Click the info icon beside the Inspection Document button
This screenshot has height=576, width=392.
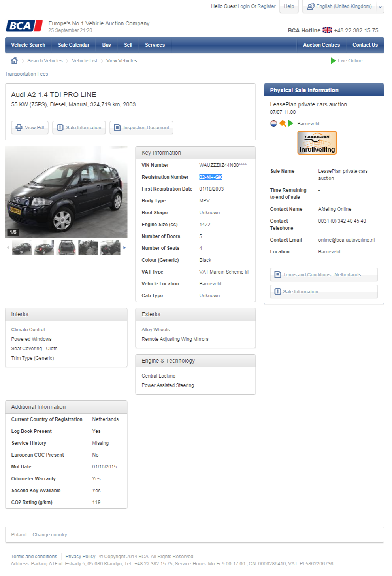(60, 127)
